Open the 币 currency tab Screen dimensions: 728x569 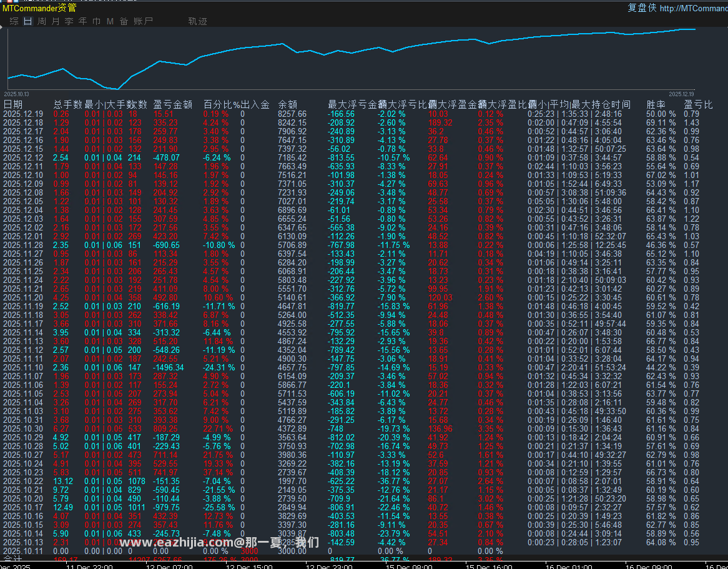(97, 21)
